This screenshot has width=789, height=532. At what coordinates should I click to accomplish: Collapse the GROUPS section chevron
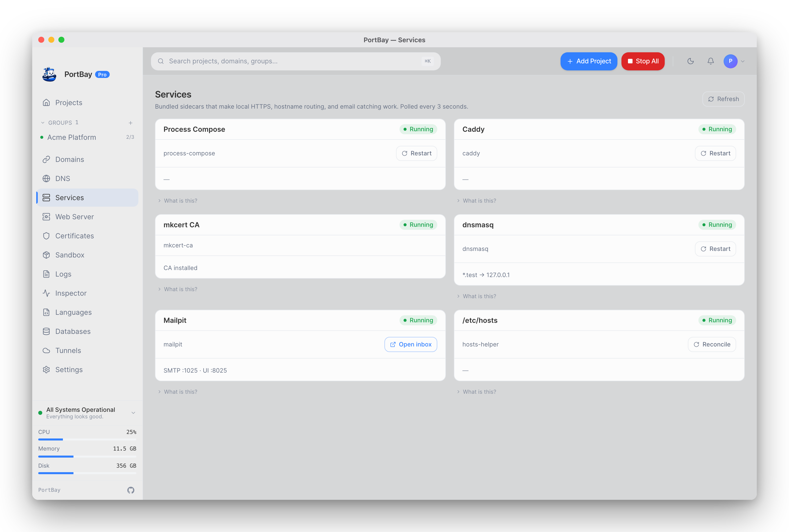[43, 123]
